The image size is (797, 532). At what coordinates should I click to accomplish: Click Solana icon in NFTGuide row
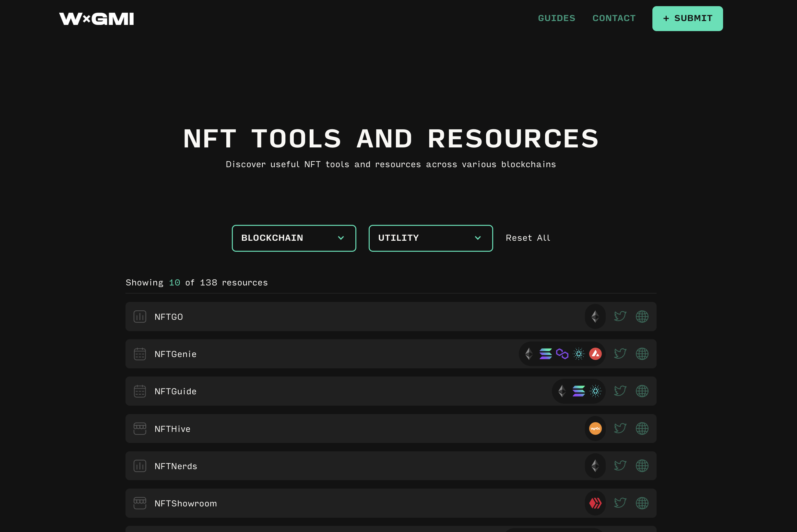pyautogui.click(x=579, y=391)
